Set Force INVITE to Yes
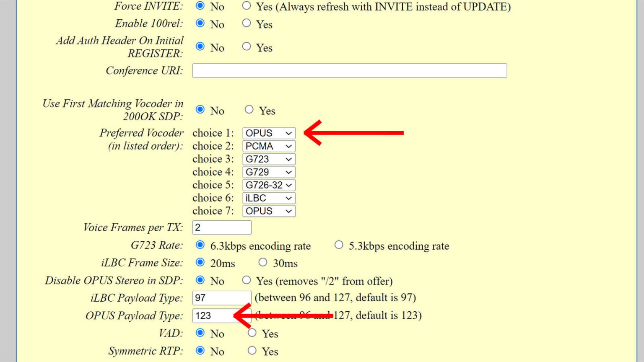Viewport: 644px width, 362px height. click(247, 6)
